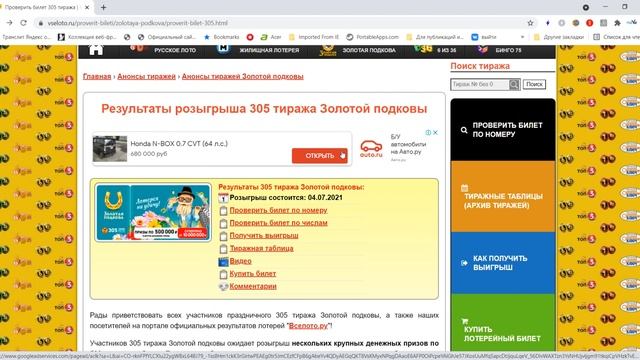640x360 pixels.
Task: Click the magnifier icon in the search box
Action: click(514, 84)
